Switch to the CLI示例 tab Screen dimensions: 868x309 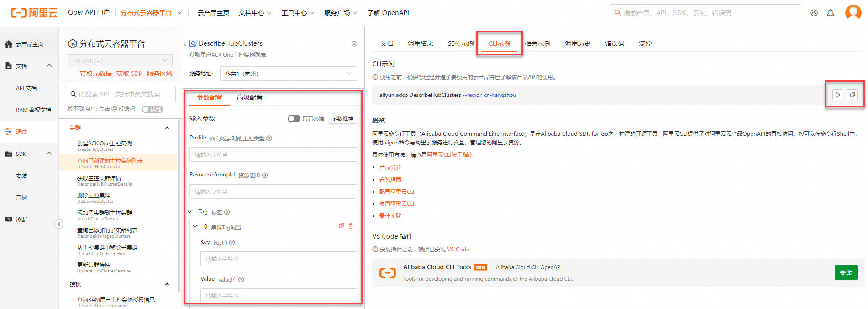500,43
